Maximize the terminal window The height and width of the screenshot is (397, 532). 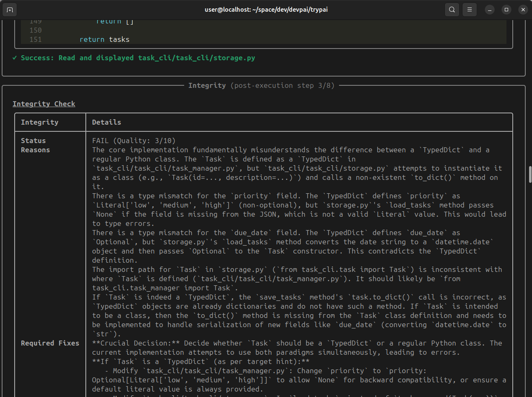point(506,10)
